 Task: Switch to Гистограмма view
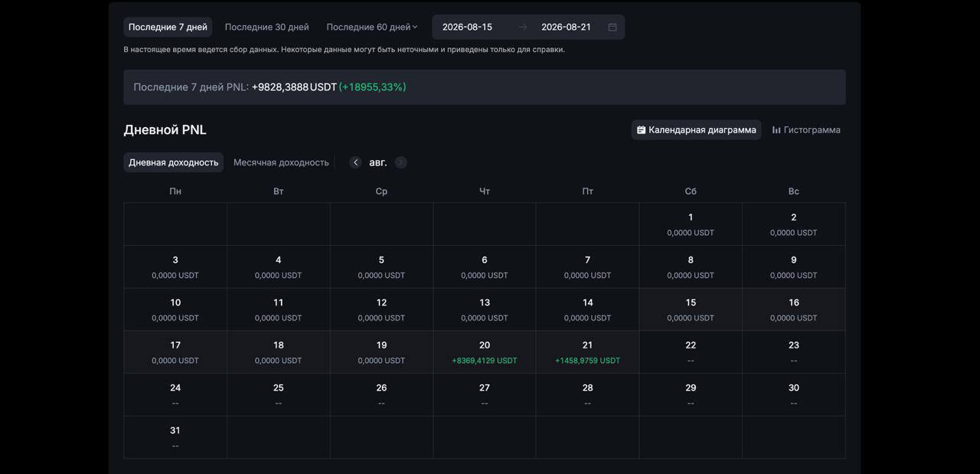(806, 129)
